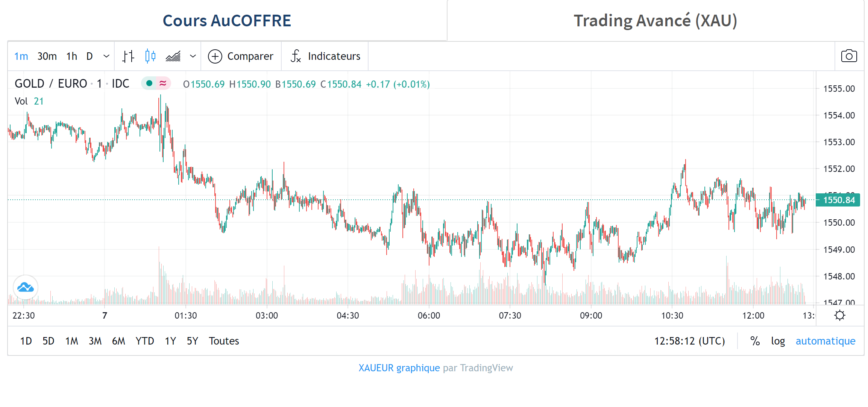Select the candlestick chart style icon

coord(150,56)
